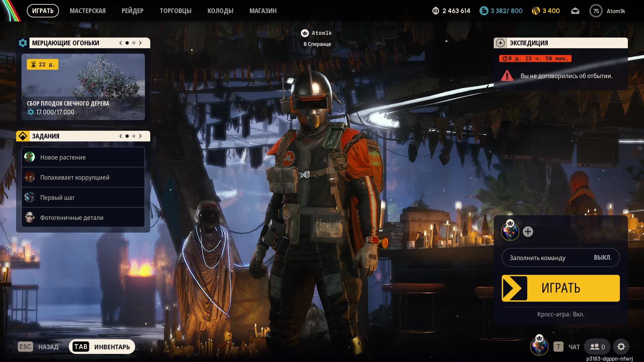Open the mail inbox envelope icon

point(575,11)
